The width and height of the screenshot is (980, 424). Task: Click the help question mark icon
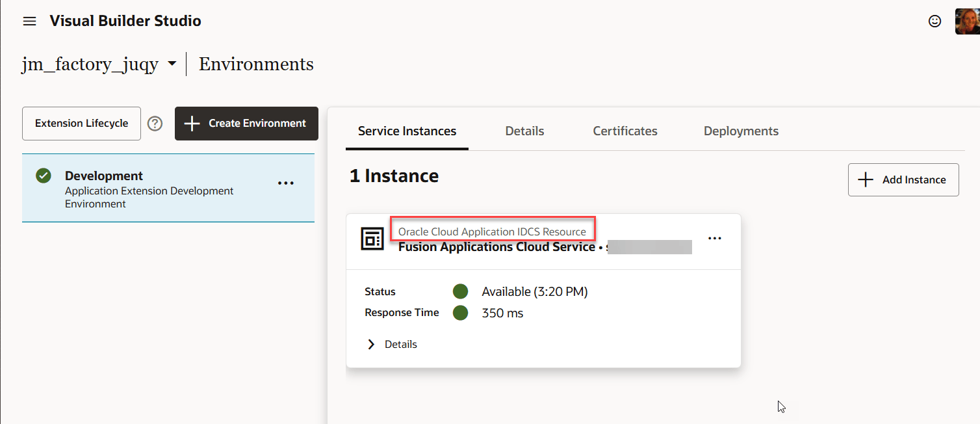[155, 124]
